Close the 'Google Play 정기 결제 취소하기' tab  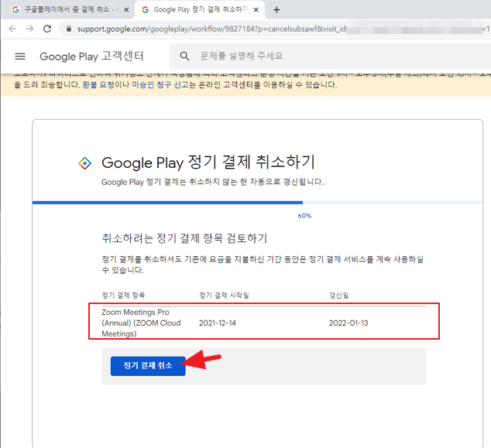pyautogui.click(x=256, y=10)
